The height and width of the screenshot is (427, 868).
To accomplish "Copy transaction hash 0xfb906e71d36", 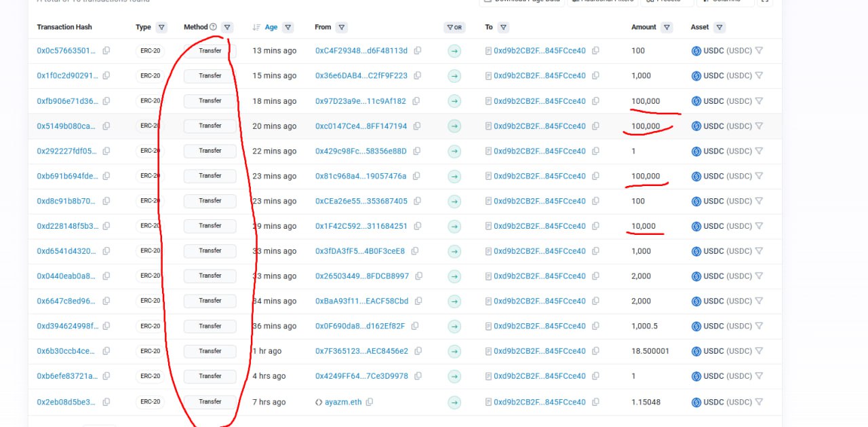I will 106,101.
